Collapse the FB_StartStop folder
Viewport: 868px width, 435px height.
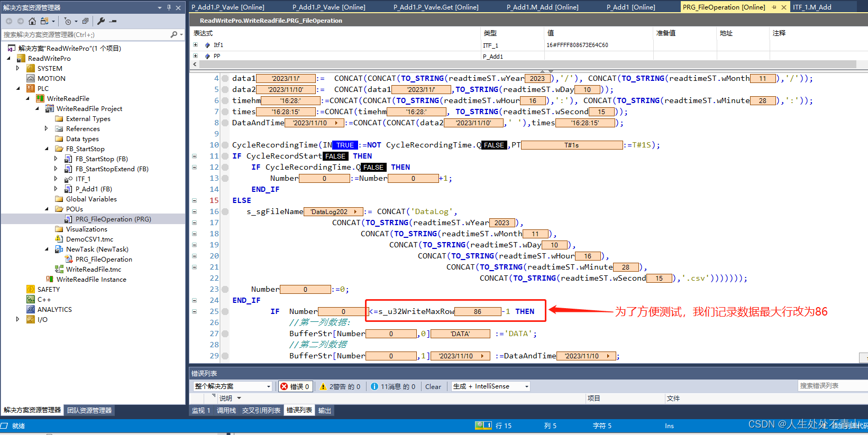46,149
